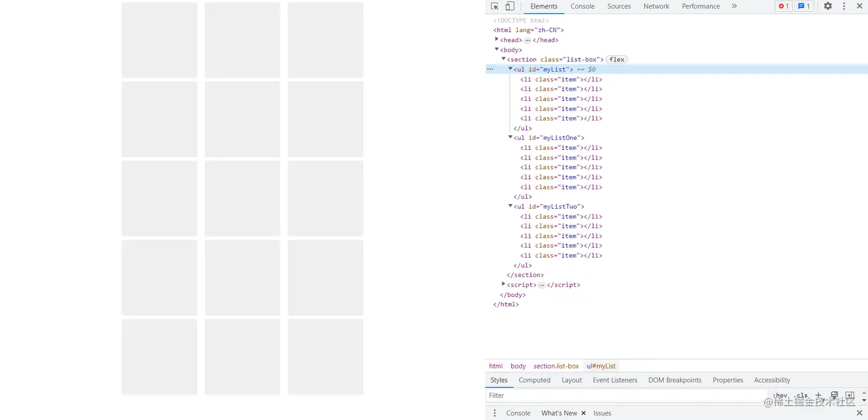The image size is (868, 420).
Task: Toggle the :hov element state button
Action: [x=780, y=395]
